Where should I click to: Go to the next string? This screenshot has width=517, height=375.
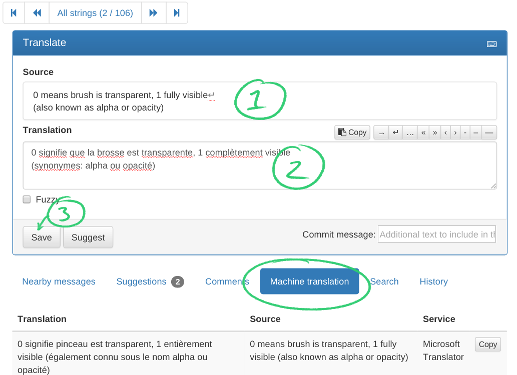point(153,13)
